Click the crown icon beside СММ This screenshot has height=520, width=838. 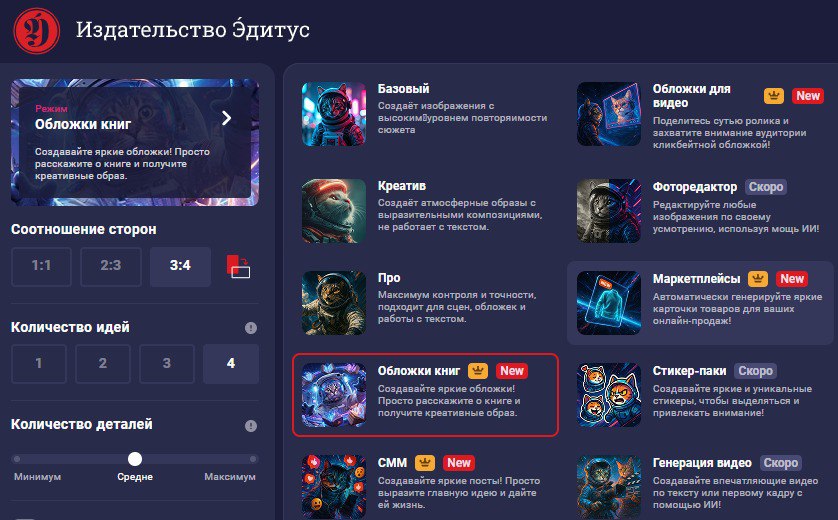tap(424, 462)
